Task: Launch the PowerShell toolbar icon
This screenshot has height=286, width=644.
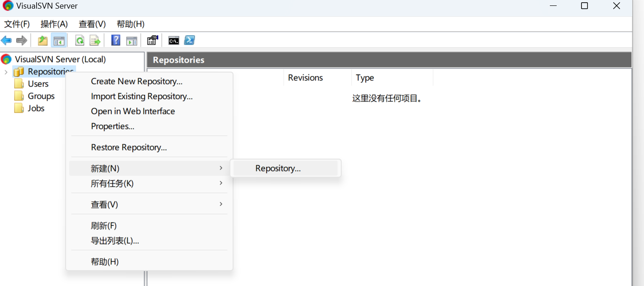Action: [x=190, y=40]
